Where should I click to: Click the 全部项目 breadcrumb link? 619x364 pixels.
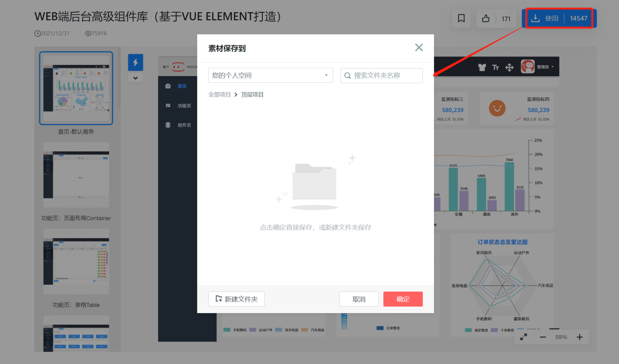click(x=220, y=94)
